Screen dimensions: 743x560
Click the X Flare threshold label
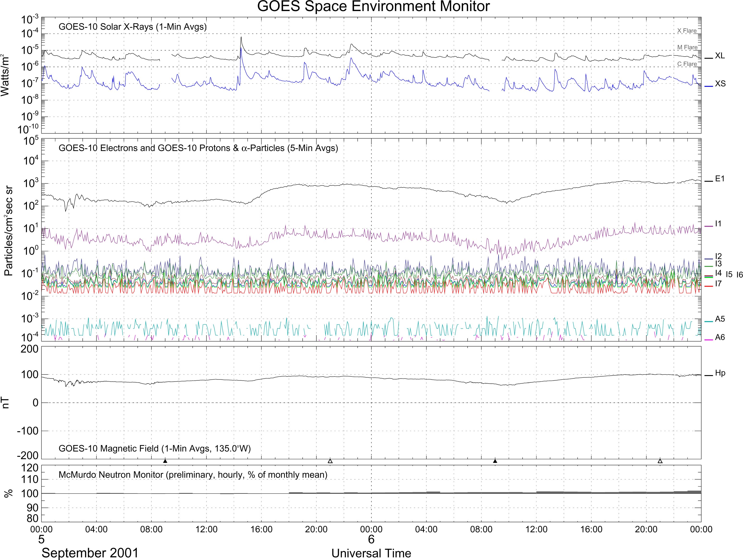(687, 31)
